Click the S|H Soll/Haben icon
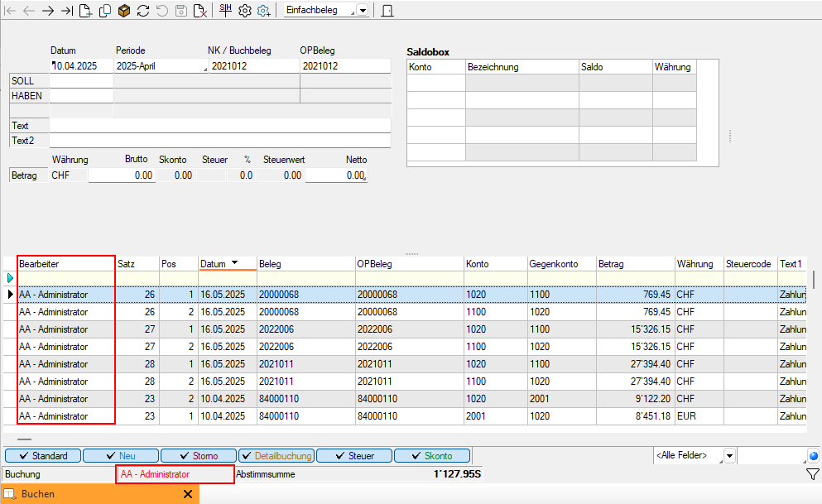 [225, 10]
